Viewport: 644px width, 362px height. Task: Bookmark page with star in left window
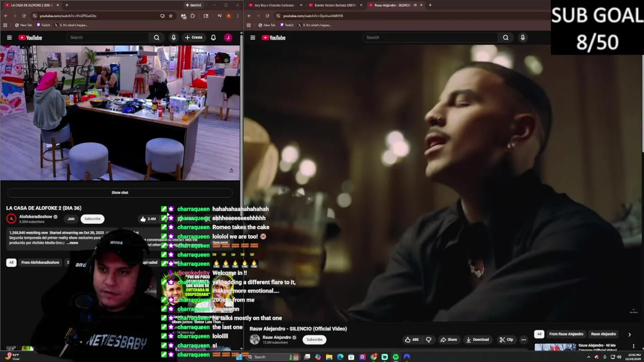pos(171,16)
